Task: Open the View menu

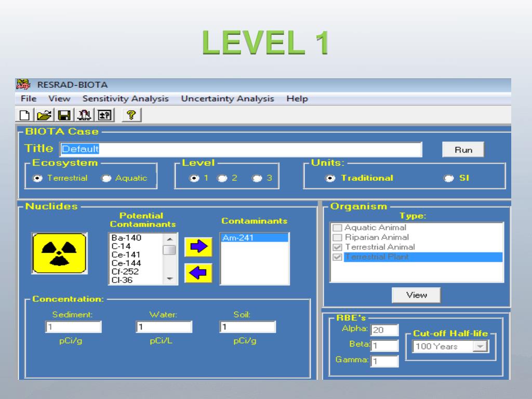Action: click(59, 99)
